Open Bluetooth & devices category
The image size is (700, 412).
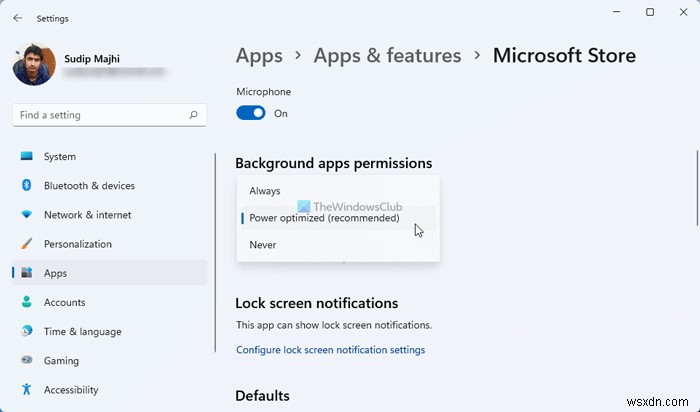109,186
